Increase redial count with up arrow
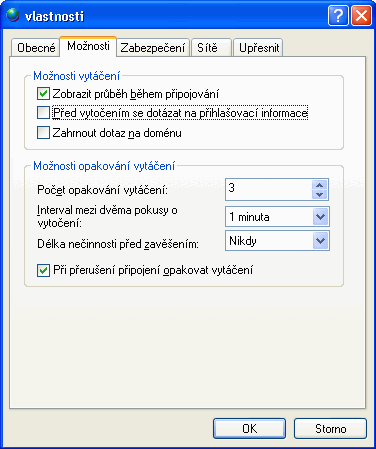376x449 pixels. (320, 185)
